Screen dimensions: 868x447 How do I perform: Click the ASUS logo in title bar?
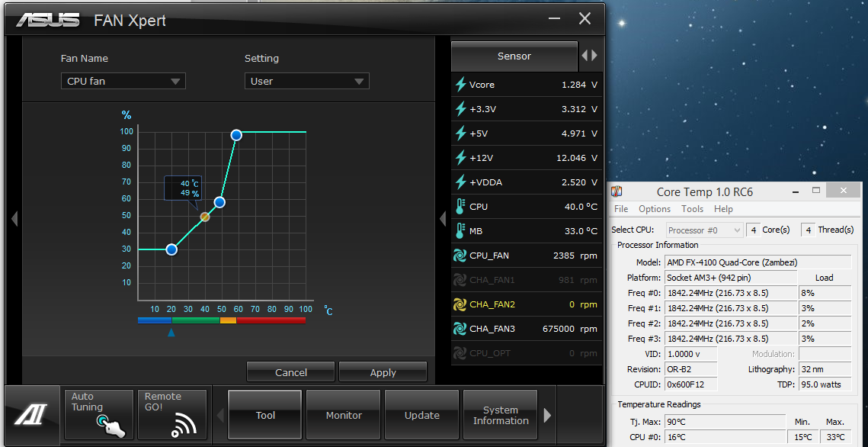tap(47, 21)
